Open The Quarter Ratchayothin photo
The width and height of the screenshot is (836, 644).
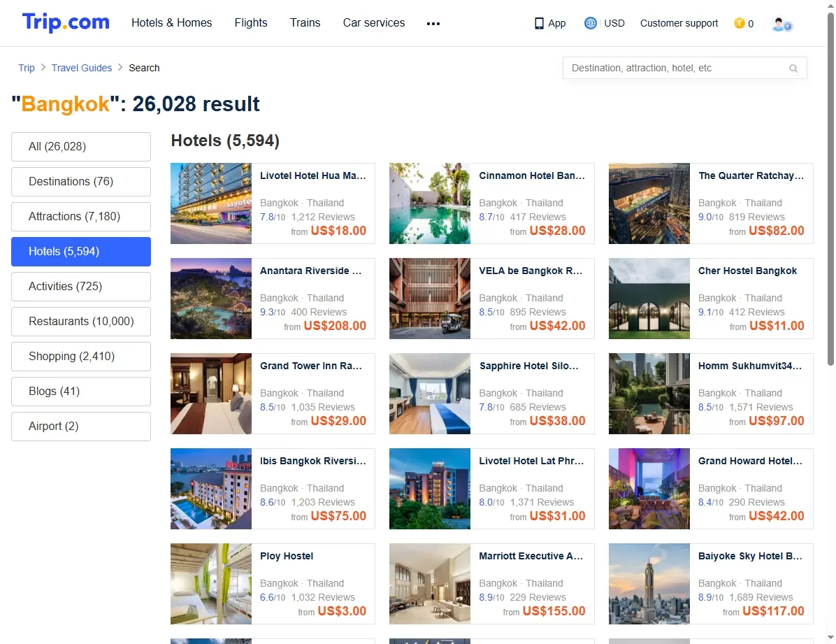(649, 203)
